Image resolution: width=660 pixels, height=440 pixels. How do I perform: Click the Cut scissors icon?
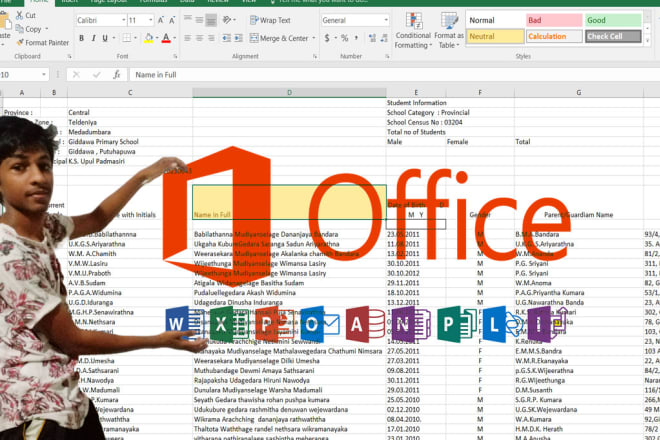(x=19, y=15)
